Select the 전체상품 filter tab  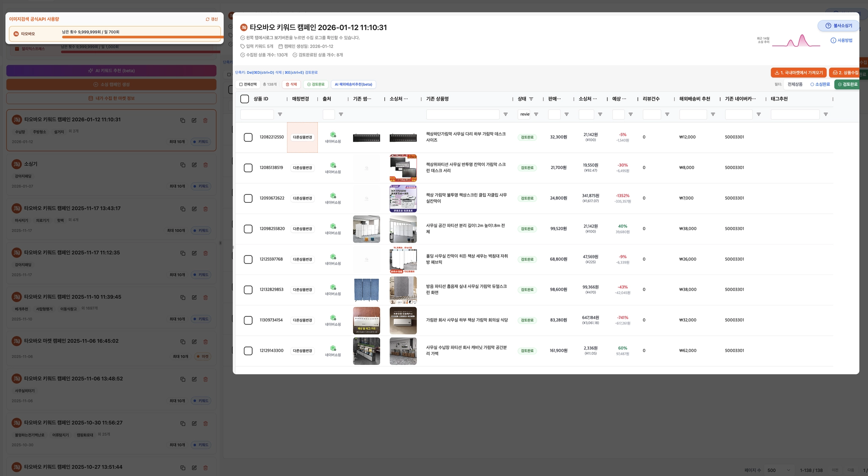795,84
